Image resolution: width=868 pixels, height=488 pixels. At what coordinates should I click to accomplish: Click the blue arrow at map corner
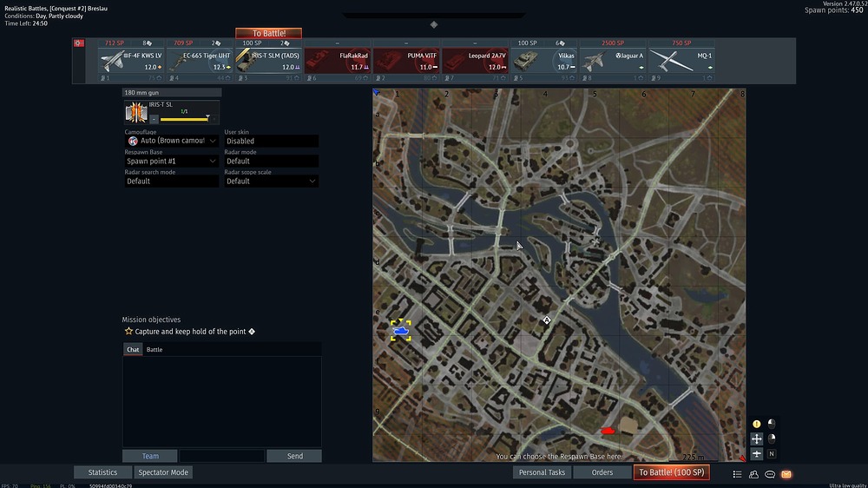pyautogui.click(x=377, y=93)
